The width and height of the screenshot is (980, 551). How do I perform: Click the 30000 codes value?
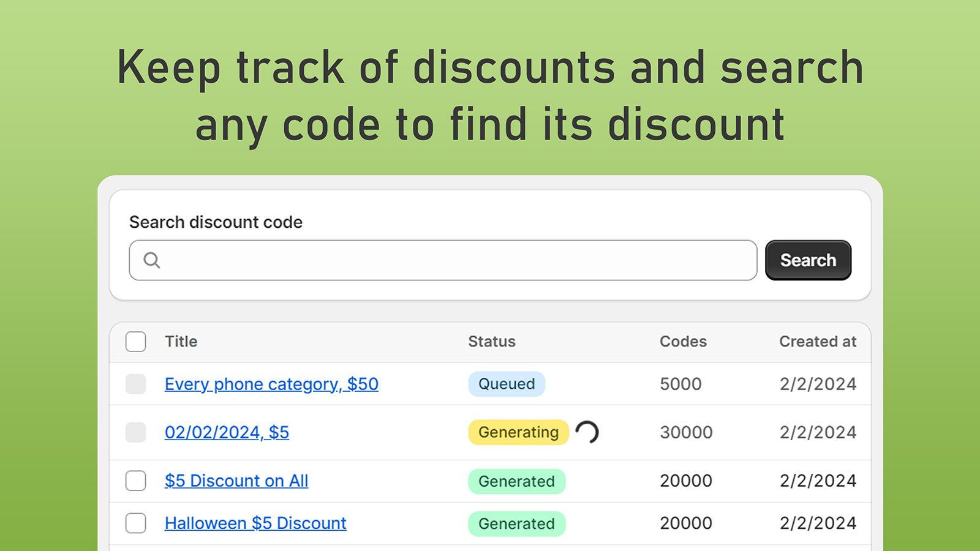[686, 432]
